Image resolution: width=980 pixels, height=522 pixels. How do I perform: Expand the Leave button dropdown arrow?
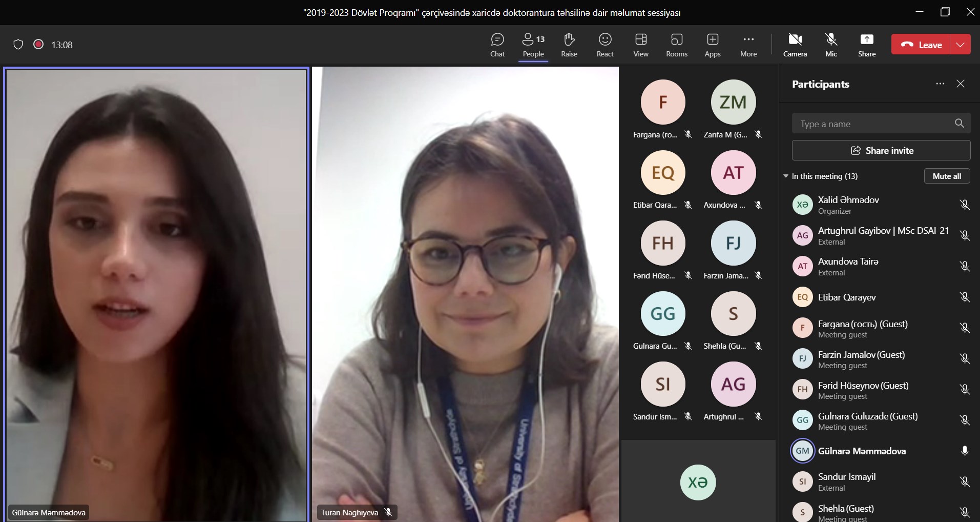pos(960,45)
